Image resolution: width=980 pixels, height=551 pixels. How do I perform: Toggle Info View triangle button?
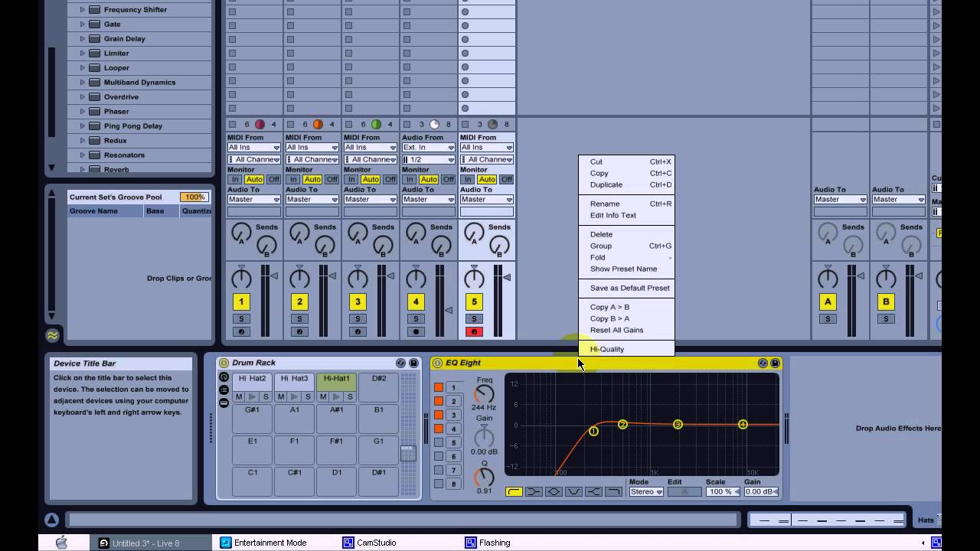pyautogui.click(x=51, y=520)
